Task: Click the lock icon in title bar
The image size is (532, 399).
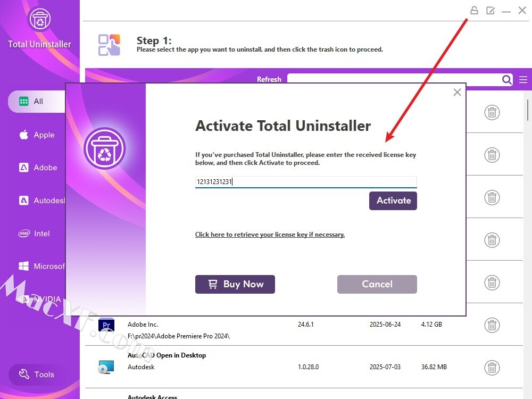Action: coord(474,11)
